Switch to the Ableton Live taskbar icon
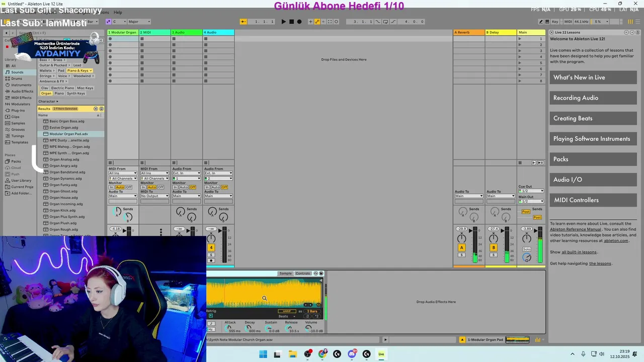The height and width of the screenshot is (362, 644). pyautogui.click(x=381, y=354)
